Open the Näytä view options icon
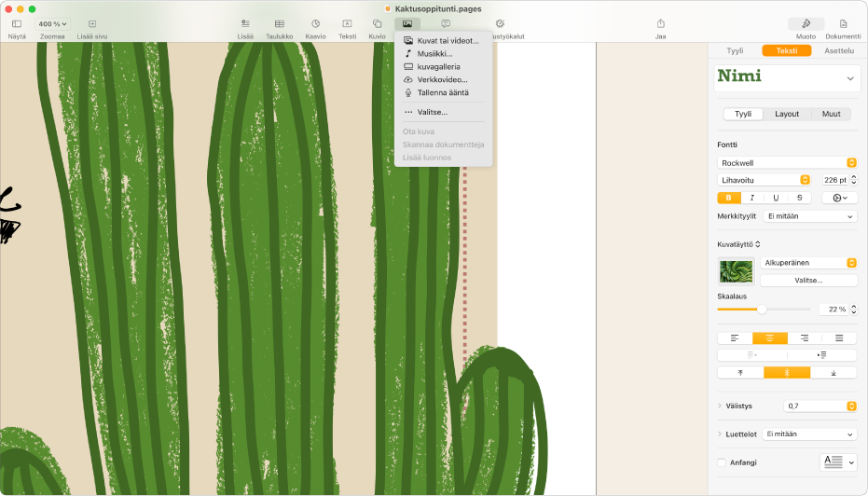The height and width of the screenshot is (496, 868). 17,23
